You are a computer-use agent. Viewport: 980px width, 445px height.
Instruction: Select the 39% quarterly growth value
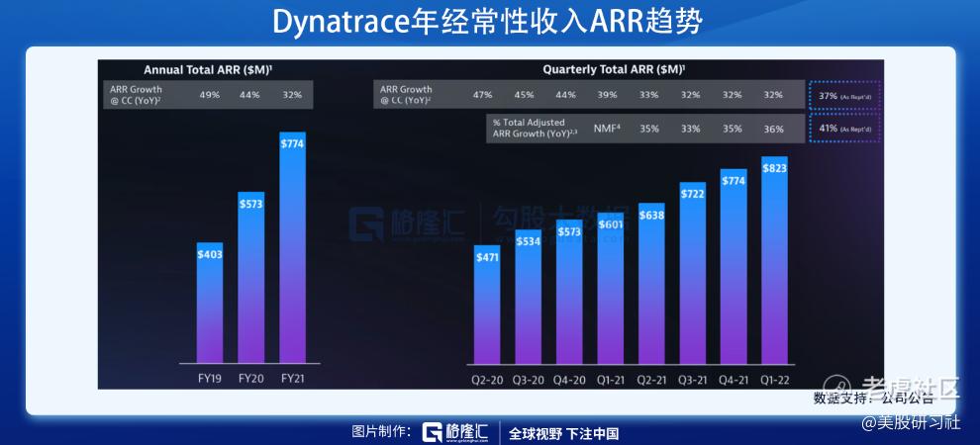coord(607,95)
